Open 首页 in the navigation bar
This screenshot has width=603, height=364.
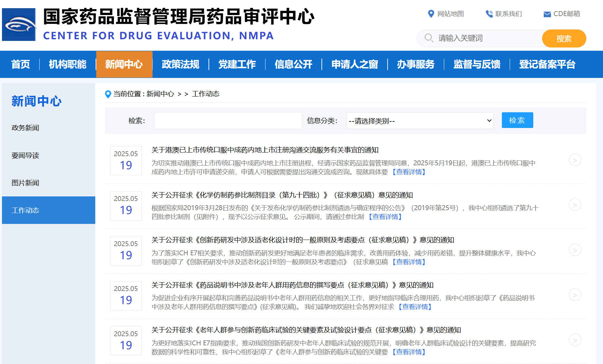tap(21, 64)
